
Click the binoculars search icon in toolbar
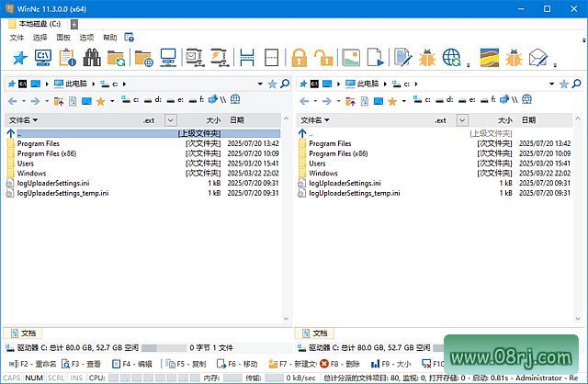[x=92, y=58]
